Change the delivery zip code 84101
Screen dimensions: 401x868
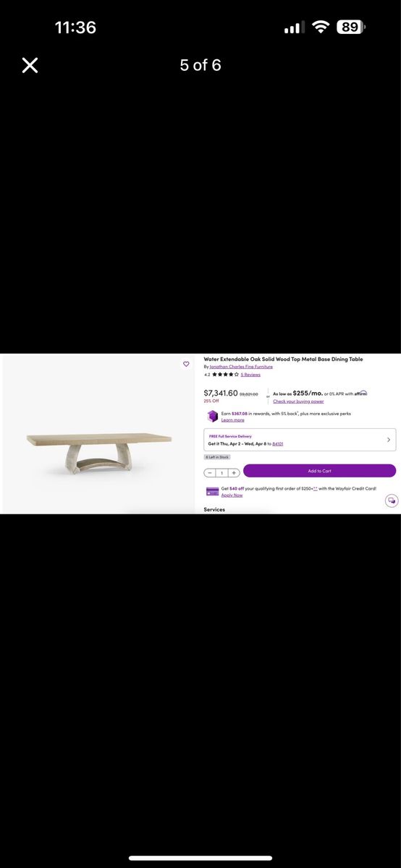tap(278, 443)
